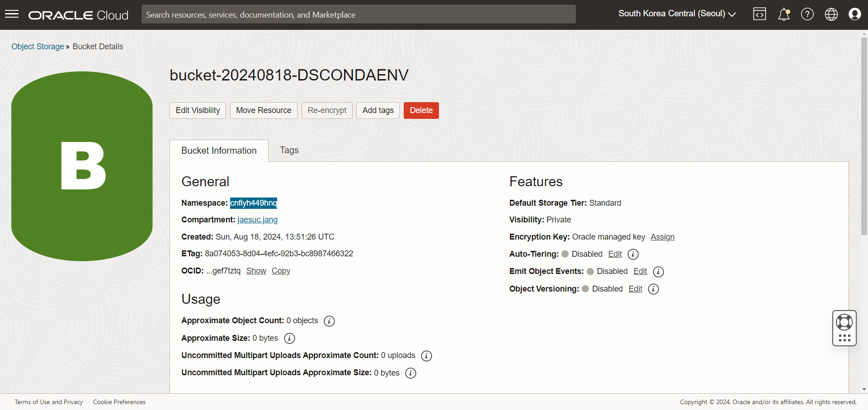Click the ETag value 8a074053-8d04-4efc-92b3-bc8987466322
This screenshot has width=868, height=410.
tap(279, 254)
